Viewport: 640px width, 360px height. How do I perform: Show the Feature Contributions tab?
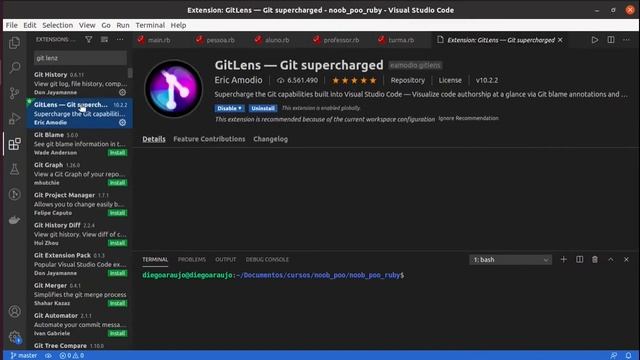click(x=209, y=139)
